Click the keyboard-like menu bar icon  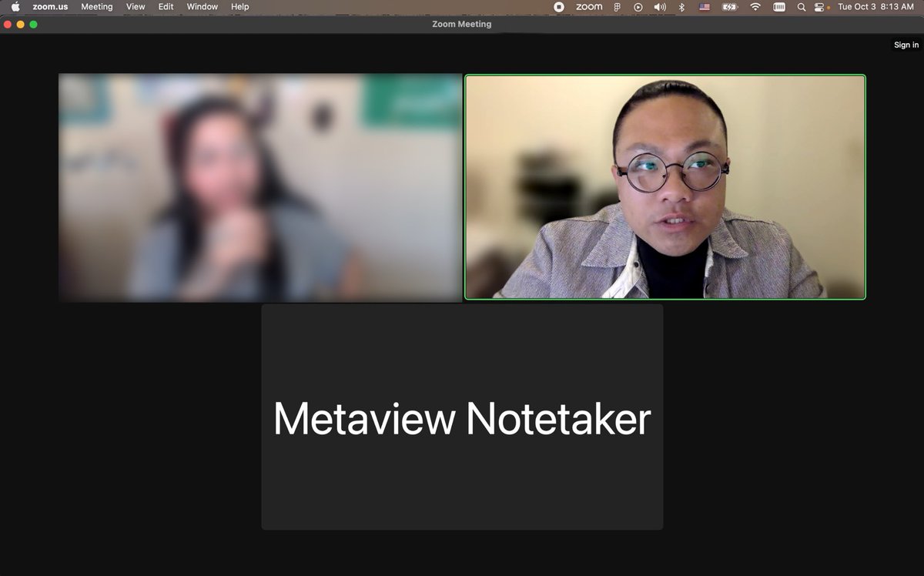(779, 6)
